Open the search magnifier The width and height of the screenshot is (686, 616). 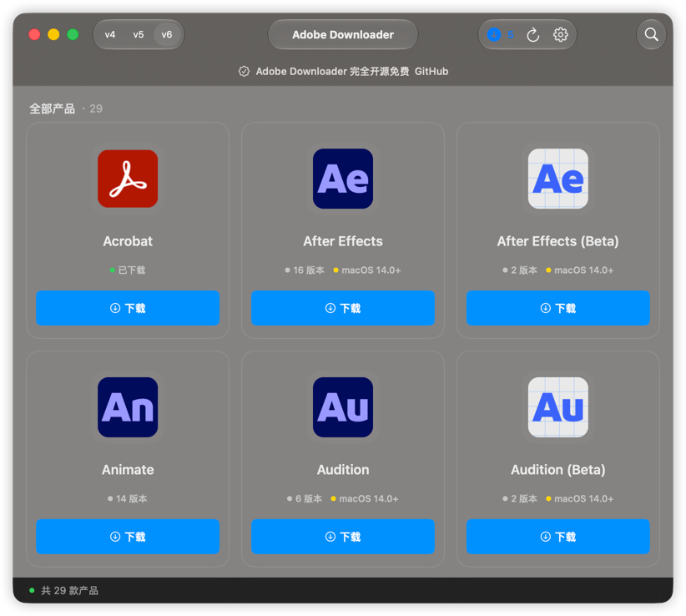coord(651,34)
